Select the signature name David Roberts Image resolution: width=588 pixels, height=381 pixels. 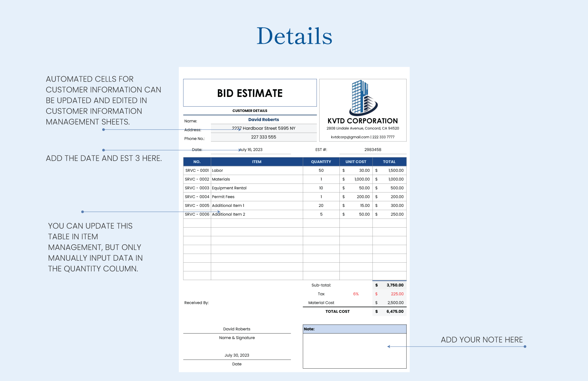(237, 329)
